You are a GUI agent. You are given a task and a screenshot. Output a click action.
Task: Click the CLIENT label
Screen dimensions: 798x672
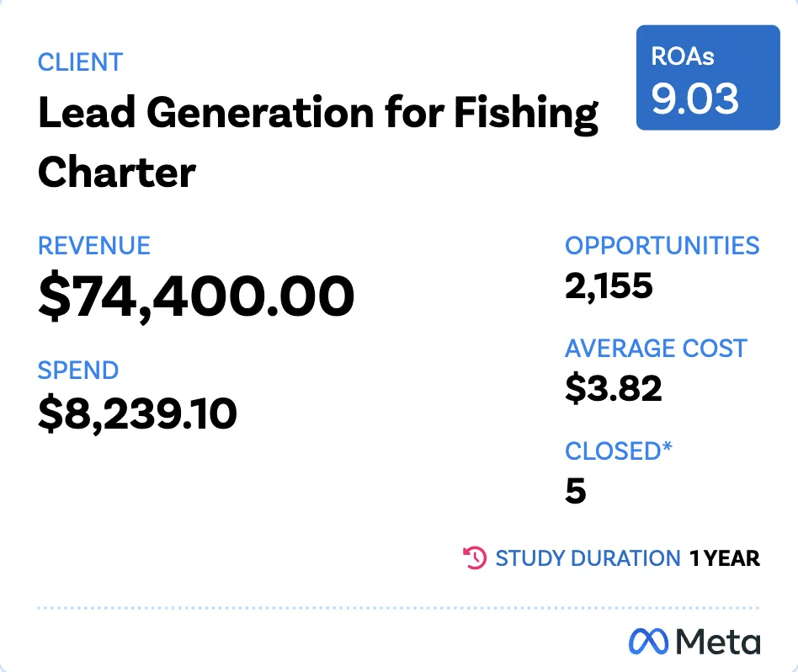coord(81,62)
